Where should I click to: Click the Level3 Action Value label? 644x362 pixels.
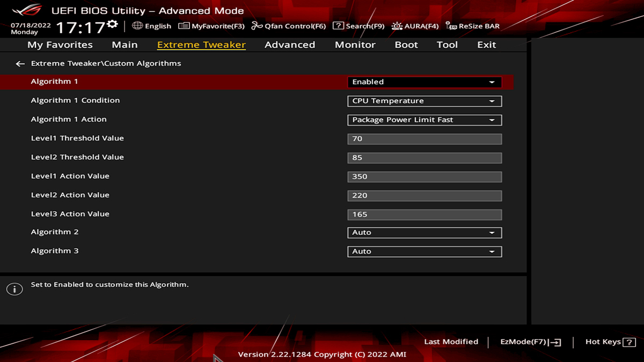70,214
